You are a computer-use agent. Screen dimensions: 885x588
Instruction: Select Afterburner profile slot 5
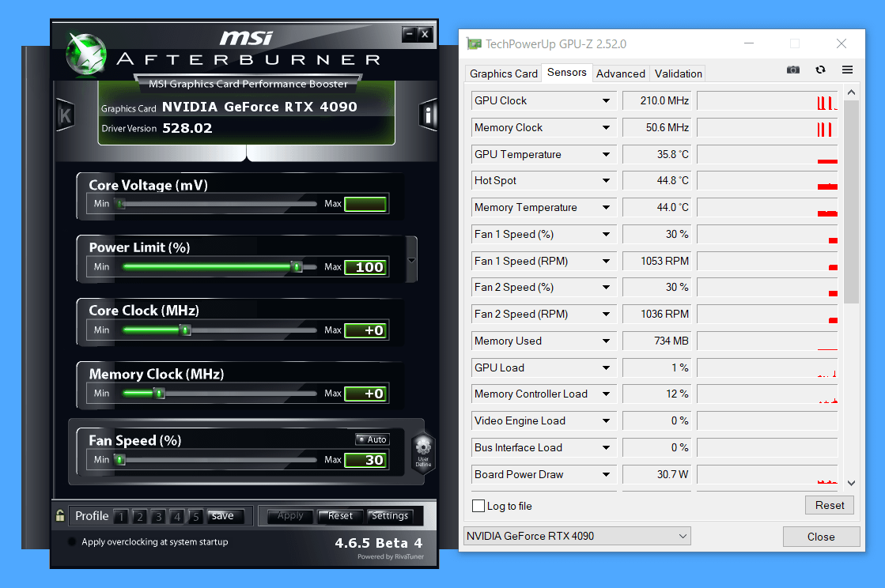pyautogui.click(x=195, y=516)
